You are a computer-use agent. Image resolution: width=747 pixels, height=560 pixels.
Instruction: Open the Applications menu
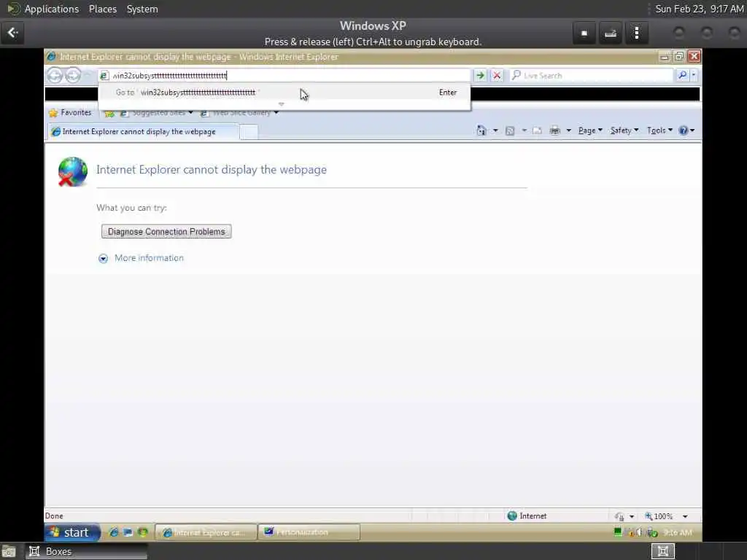52,9
